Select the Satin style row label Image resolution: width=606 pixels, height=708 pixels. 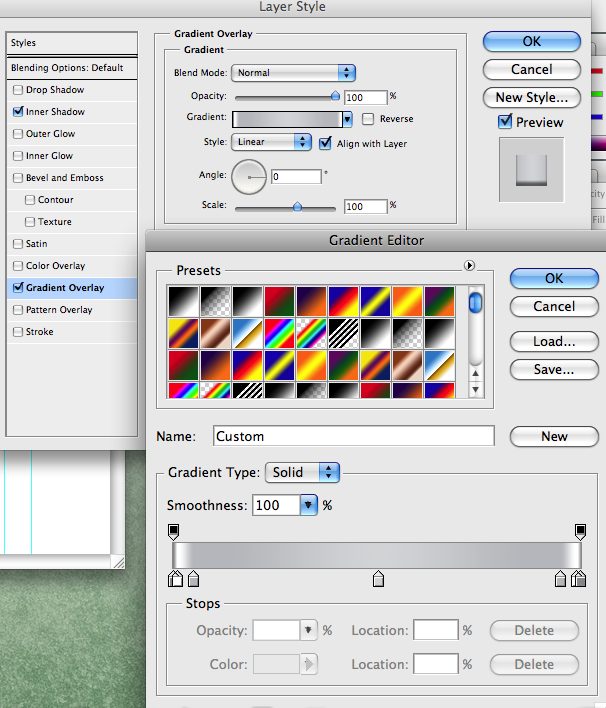pos(37,244)
